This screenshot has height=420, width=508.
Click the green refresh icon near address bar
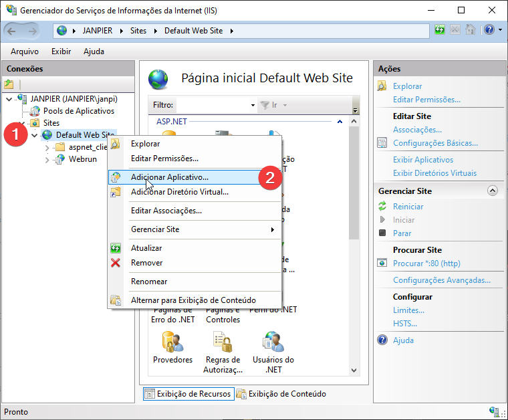pos(440,30)
